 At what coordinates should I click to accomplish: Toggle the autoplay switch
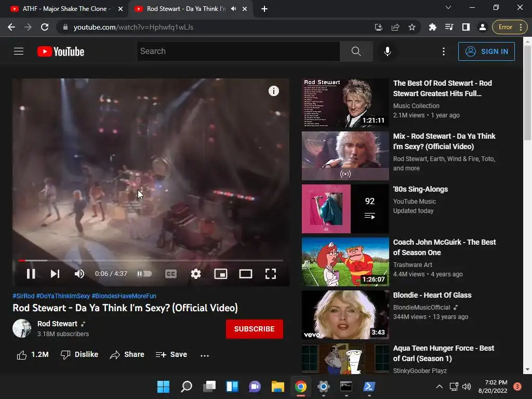click(144, 274)
